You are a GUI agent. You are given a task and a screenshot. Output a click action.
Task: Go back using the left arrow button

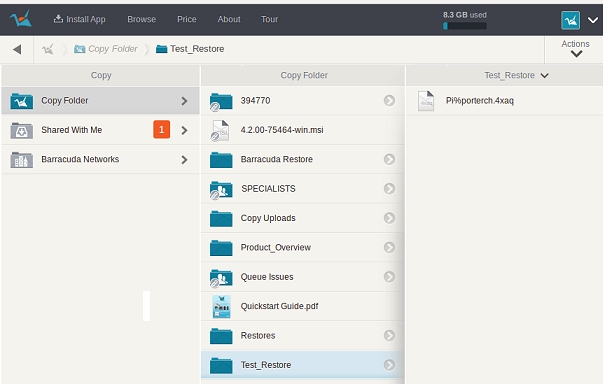17,49
